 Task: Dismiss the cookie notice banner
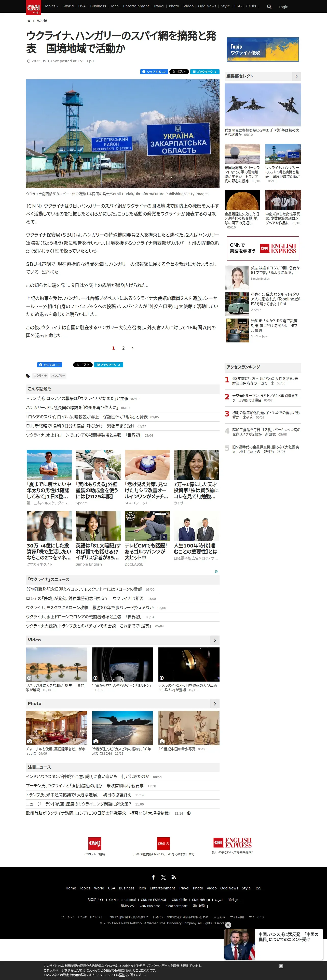point(281,966)
